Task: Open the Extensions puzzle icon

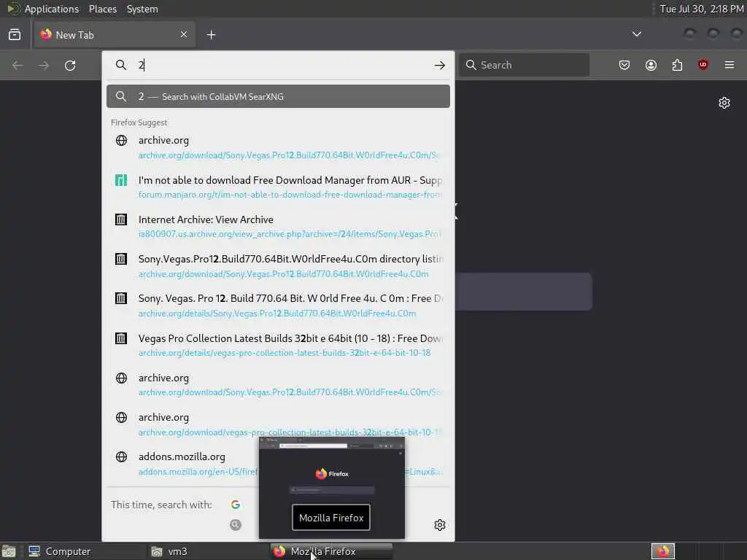Action: pos(677,65)
